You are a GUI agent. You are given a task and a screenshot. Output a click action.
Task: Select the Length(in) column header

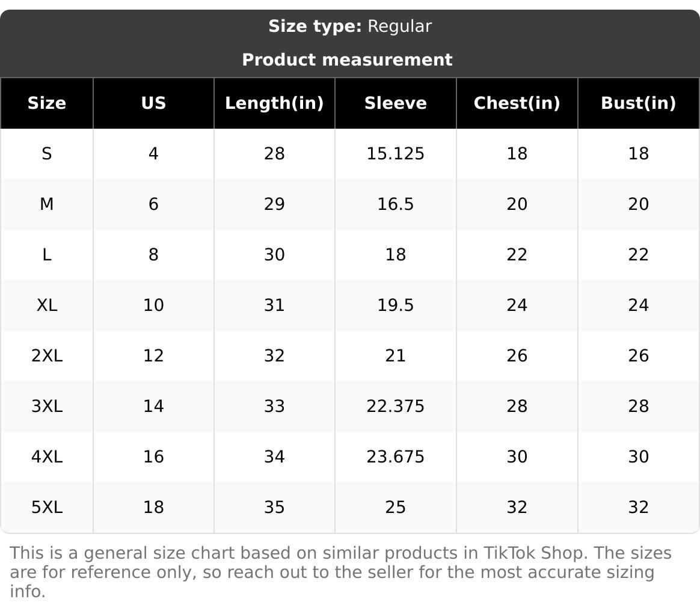coord(274,103)
